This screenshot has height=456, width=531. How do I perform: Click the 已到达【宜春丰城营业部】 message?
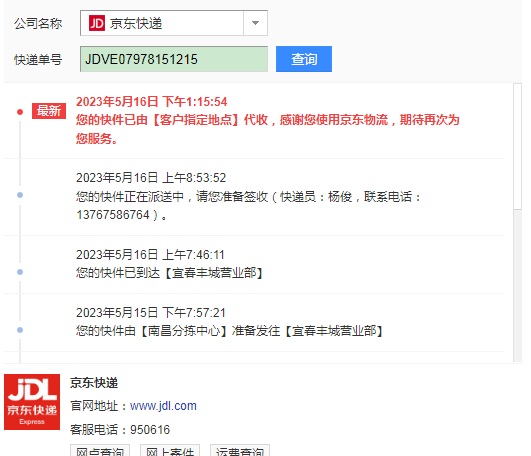click(170, 273)
